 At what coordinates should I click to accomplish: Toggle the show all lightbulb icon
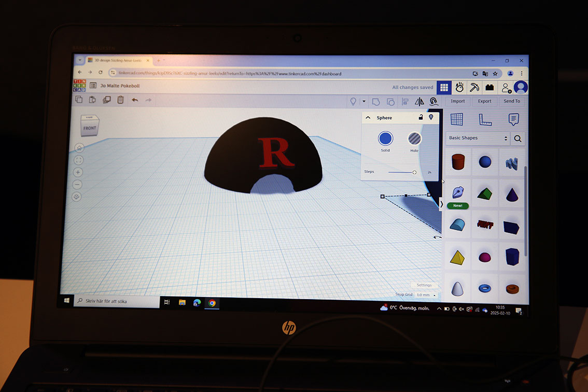pos(353,101)
